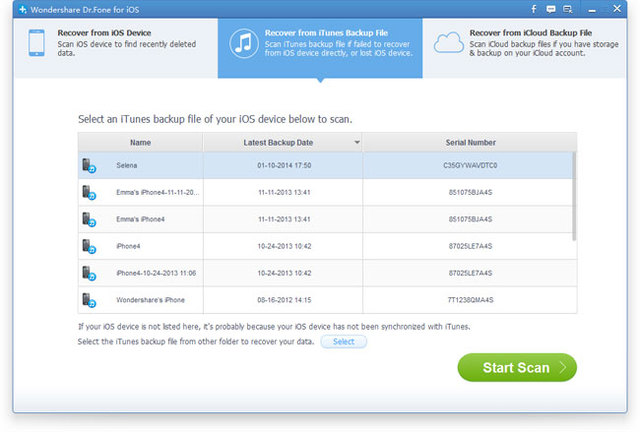Minimize the Dr.Fone window
Viewport: 640px width, 432px height.
click(592, 11)
